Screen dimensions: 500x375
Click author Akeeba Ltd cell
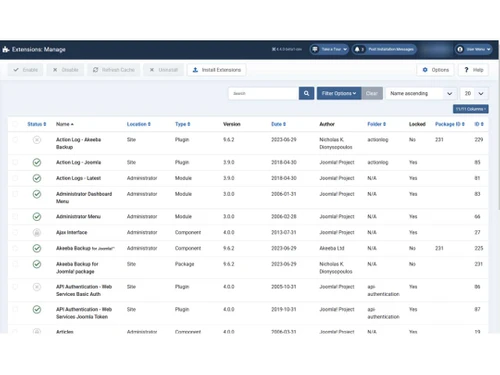click(332, 248)
